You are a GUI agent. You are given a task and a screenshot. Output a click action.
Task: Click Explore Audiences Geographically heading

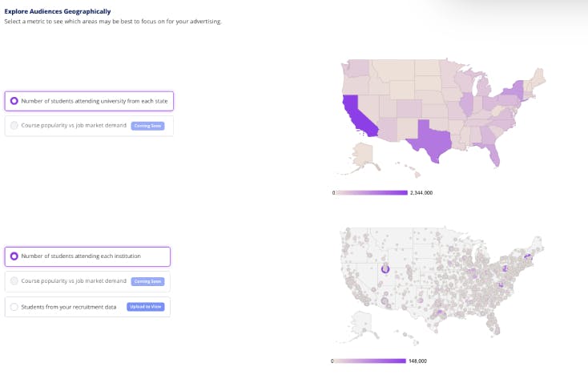point(58,11)
